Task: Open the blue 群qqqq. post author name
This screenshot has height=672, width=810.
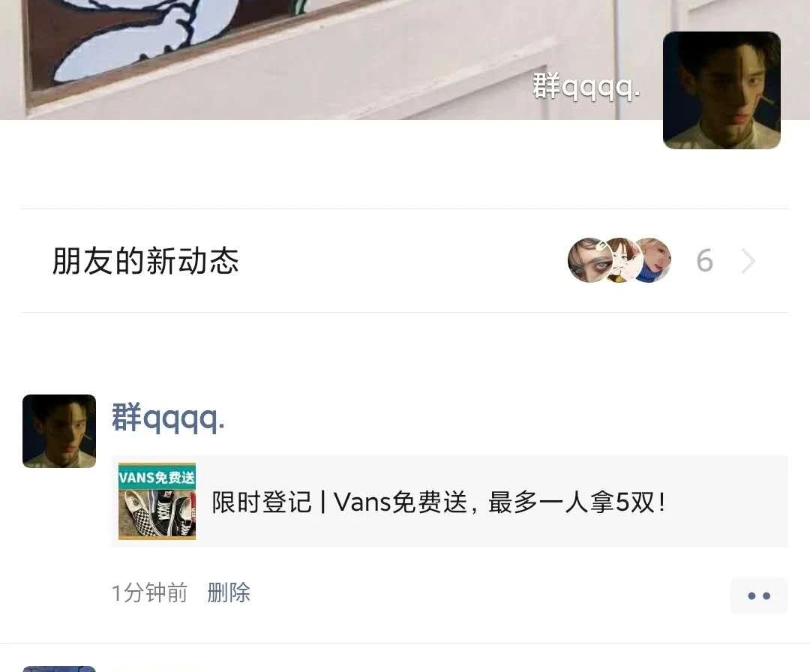Action: click(168, 418)
